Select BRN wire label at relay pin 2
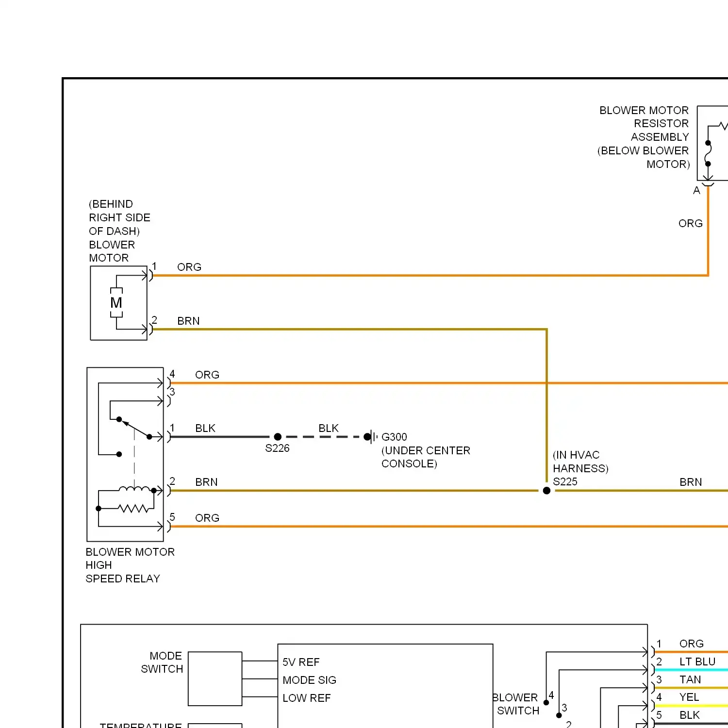728x728 pixels. click(206, 482)
